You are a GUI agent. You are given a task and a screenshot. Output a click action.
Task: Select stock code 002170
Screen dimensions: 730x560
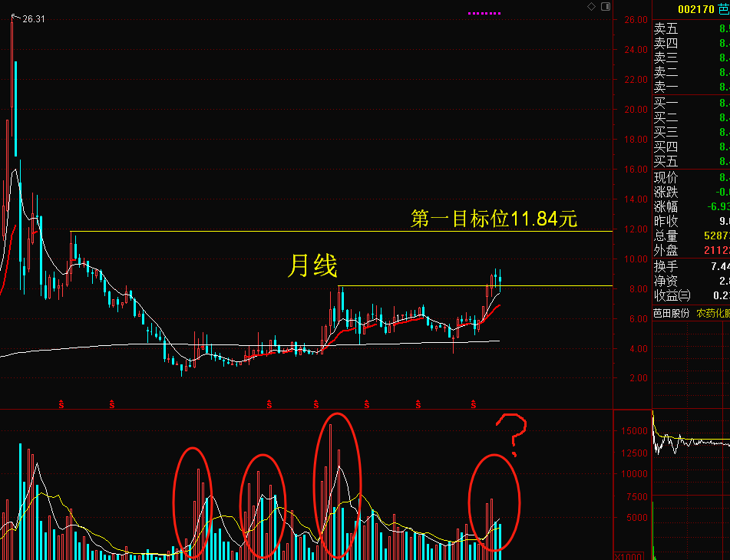[696, 9]
